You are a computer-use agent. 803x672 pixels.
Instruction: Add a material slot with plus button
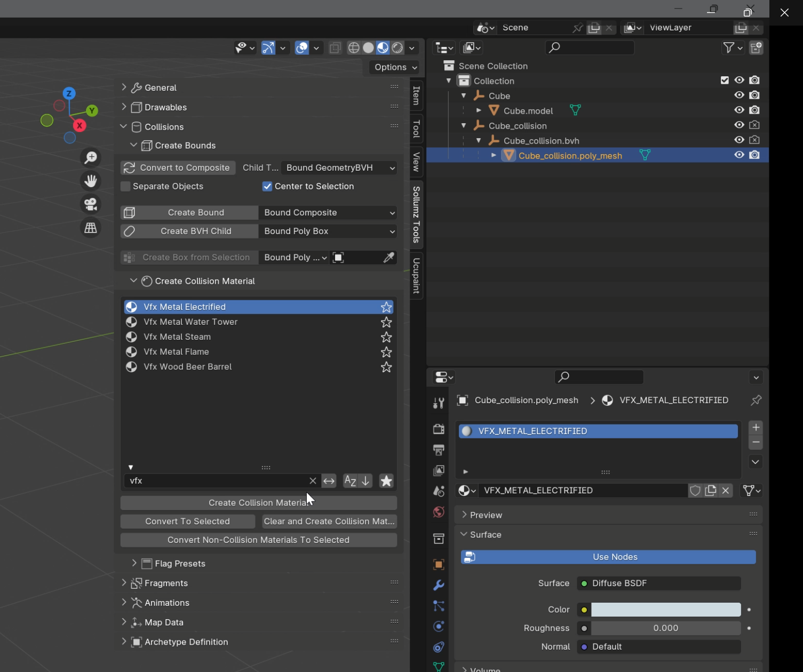[756, 428]
